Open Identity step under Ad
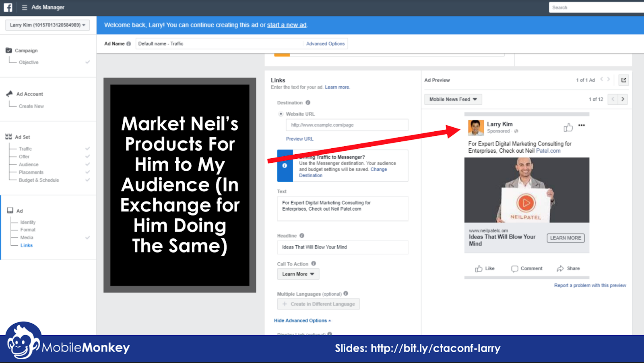This screenshot has width=644, height=363. tap(28, 222)
